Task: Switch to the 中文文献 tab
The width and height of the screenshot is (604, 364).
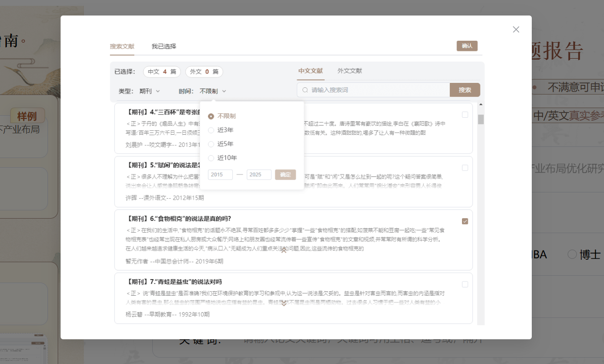Action: point(311,71)
